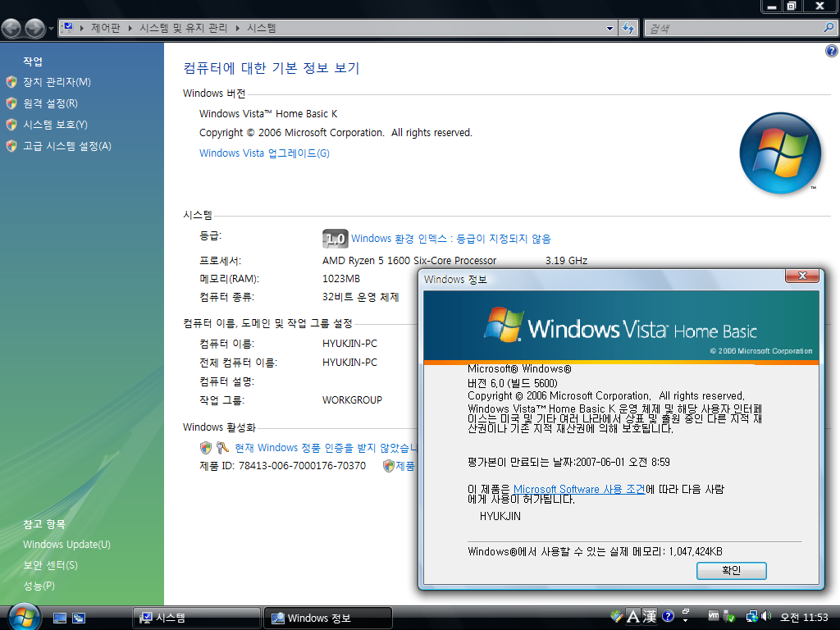This screenshot has width=840, height=630.
Task: Click the shield icon left of the keys icon
Action: pos(206,447)
